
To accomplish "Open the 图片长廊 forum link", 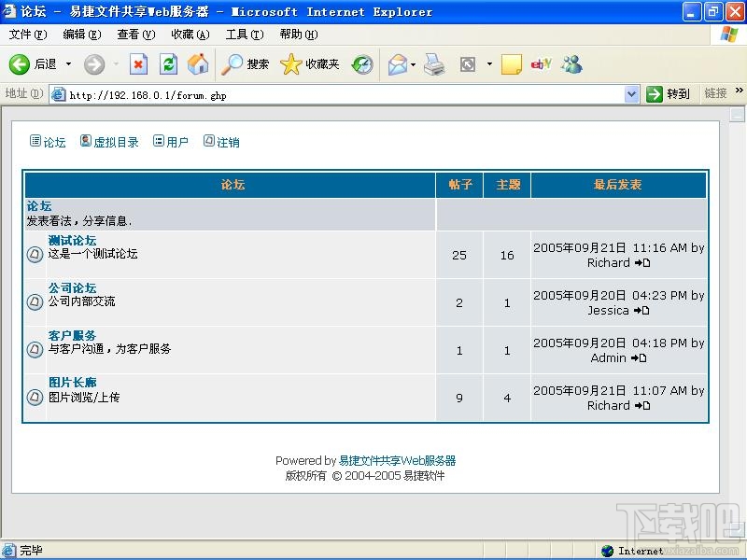I will (x=71, y=384).
